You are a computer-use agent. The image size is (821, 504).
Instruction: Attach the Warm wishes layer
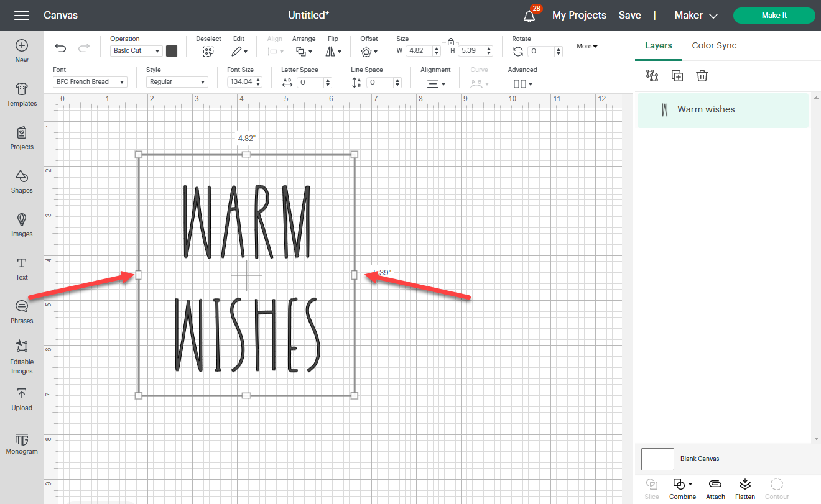pyautogui.click(x=715, y=488)
